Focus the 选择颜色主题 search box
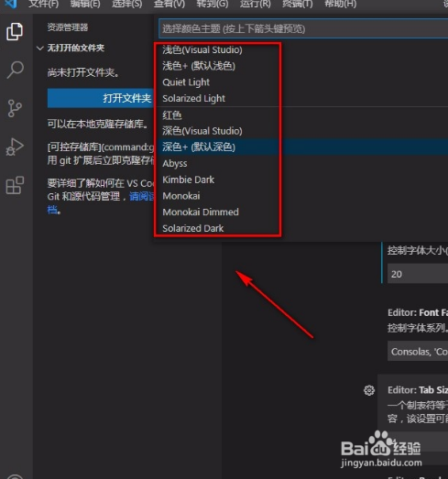This screenshot has width=448, height=479. pos(303,28)
